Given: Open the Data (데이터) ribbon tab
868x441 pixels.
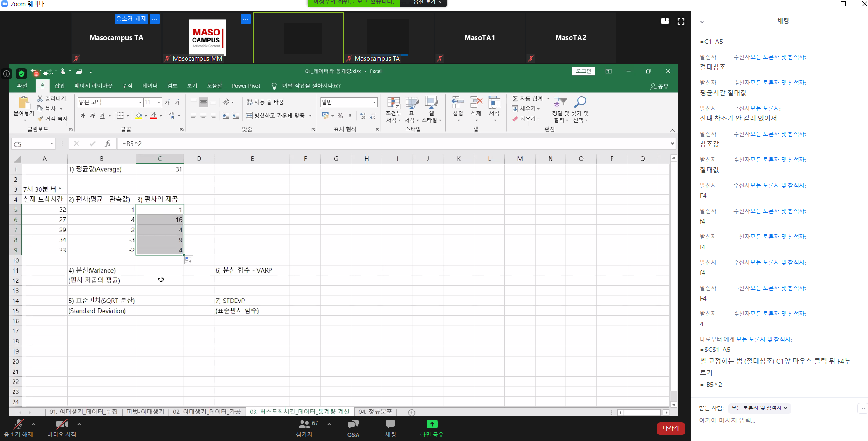Looking at the screenshot, I should pos(150,86).
